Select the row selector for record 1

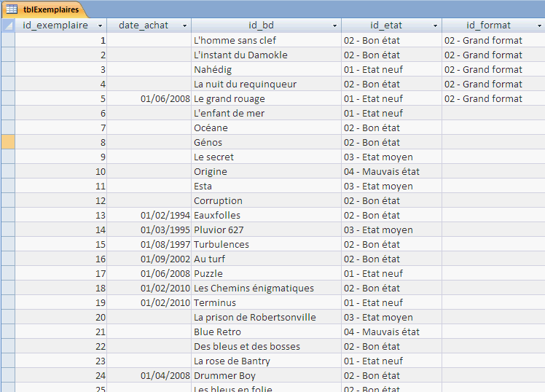click(x=7, y=40)
